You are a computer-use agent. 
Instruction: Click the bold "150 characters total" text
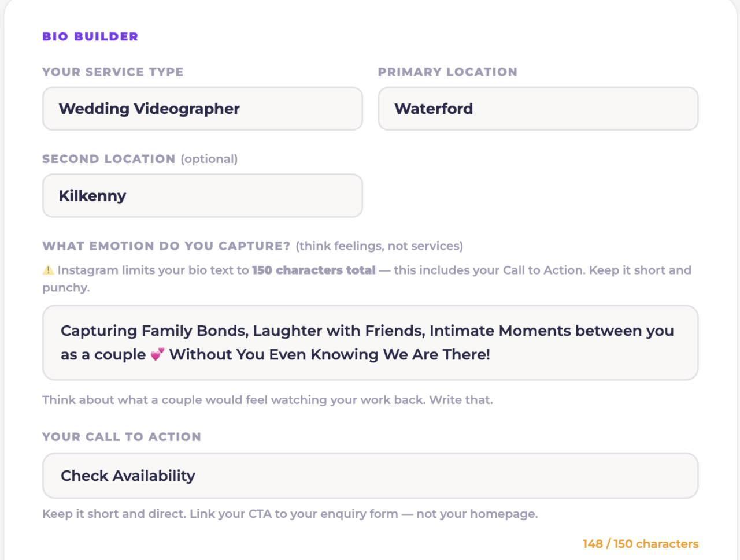[x=314, y=270]
